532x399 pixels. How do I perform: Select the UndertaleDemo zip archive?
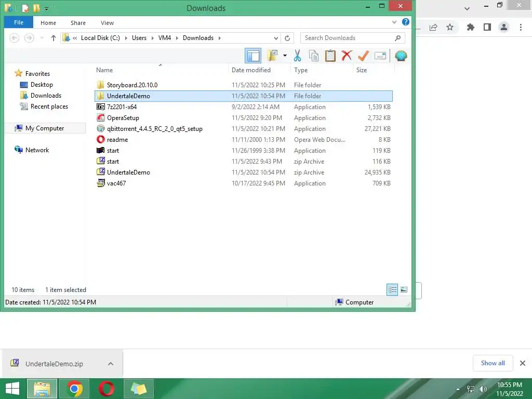pos(243,172)
